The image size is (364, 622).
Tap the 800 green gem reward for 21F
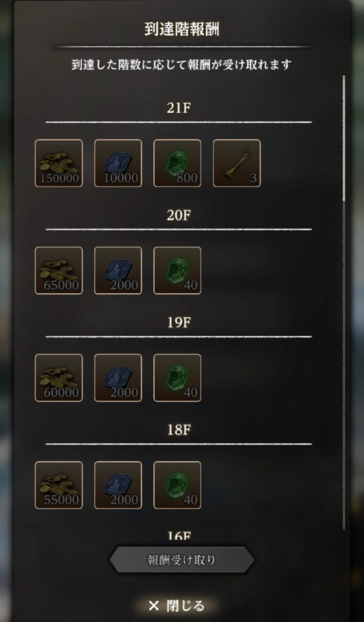tap(177, 163)
